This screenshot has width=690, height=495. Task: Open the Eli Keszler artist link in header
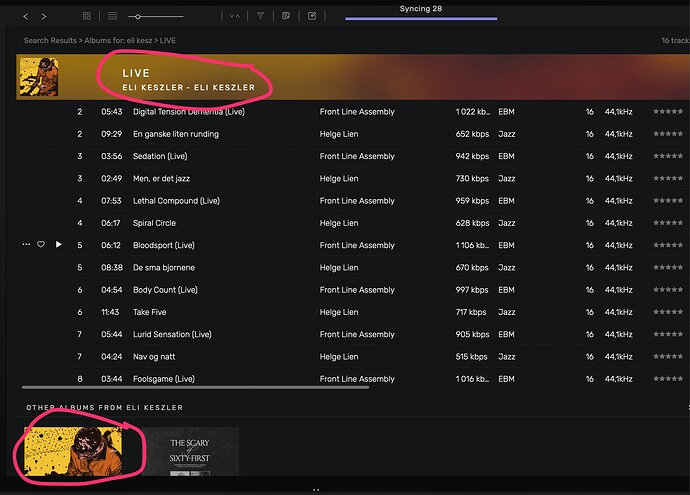(x=188, y=88)
